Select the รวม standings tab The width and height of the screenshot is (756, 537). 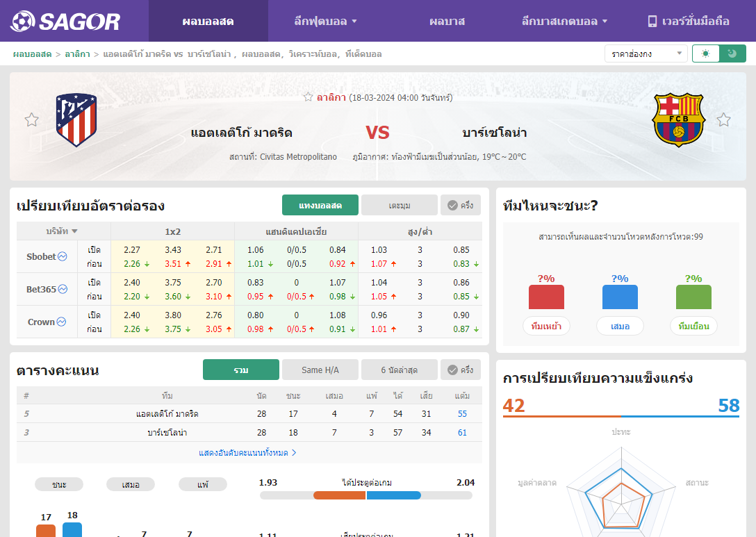241,370
